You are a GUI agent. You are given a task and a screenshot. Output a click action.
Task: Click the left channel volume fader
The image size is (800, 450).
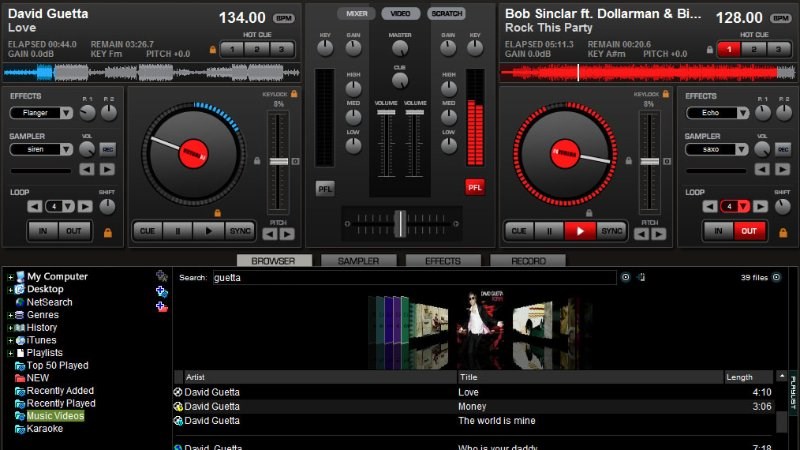point(386,112)
